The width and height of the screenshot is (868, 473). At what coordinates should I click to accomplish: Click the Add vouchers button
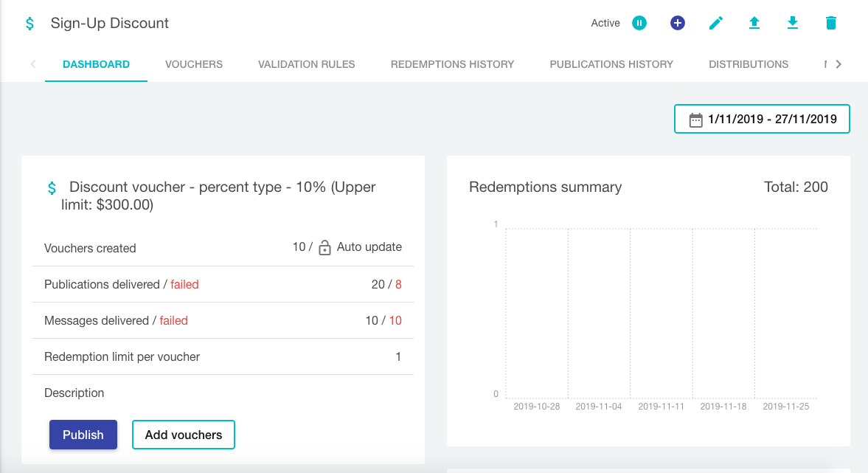[x=183, y=435]
